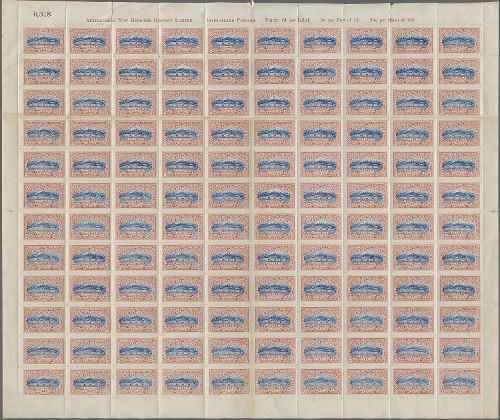This screenshot has height=420, width=500.
Task: Select the third stamp in the third row
Action: 136,103
